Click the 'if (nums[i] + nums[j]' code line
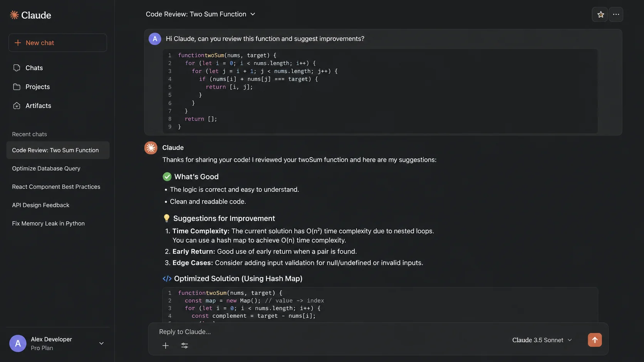The image size is (644, 362). click(258, 79)
